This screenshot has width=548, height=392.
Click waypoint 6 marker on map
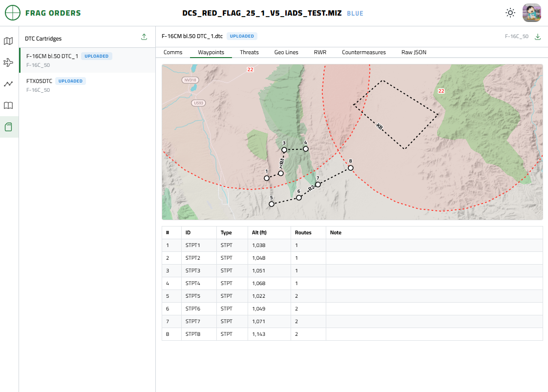point(299,198)
